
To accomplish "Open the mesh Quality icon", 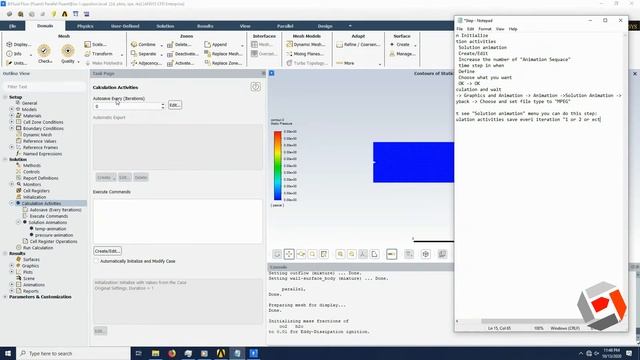I will click(x=68, y=51).
